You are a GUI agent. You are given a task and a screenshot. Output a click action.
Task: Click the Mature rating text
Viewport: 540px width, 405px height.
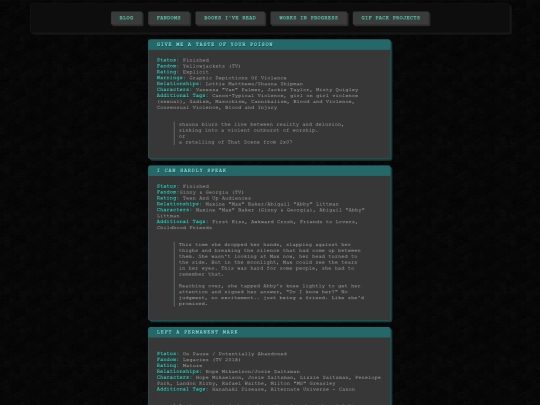pyautogui.click(x=192, y=365)
